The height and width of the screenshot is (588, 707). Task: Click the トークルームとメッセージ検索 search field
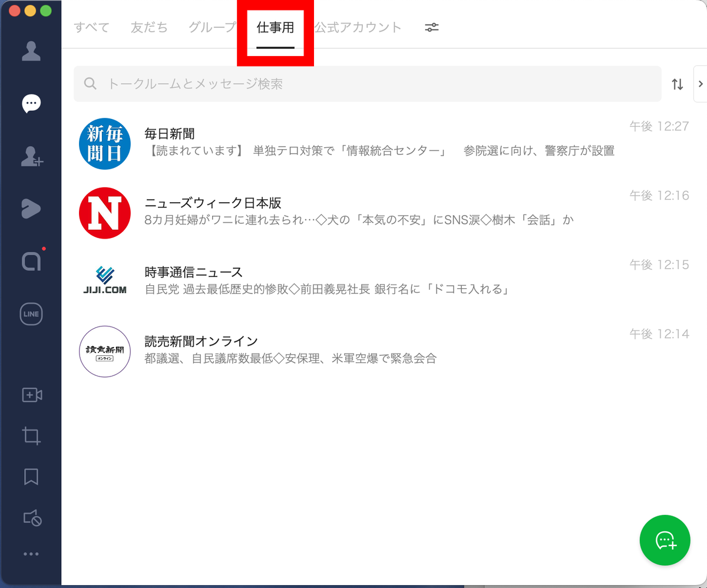(367, 84)
